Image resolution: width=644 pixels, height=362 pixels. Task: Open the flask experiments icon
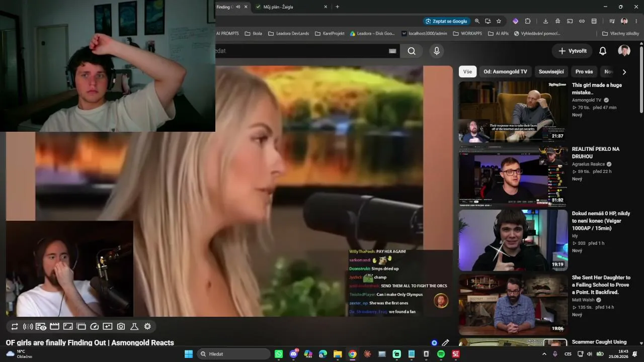134,326
